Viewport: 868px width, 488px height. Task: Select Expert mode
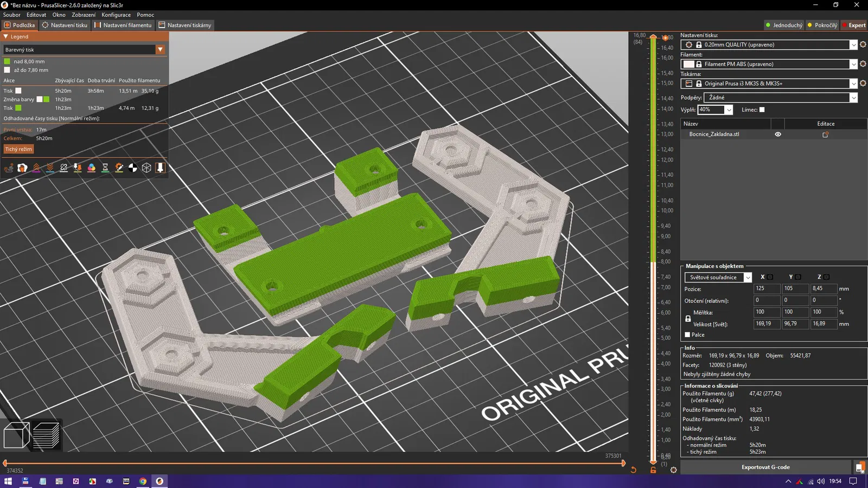(x=854, y=25)
